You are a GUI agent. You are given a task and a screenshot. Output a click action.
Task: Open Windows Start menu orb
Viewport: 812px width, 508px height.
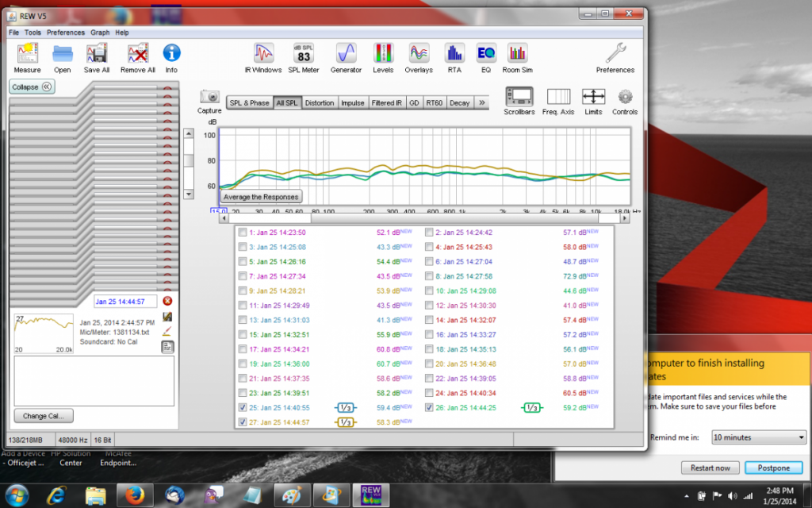(x=17, y=495)
